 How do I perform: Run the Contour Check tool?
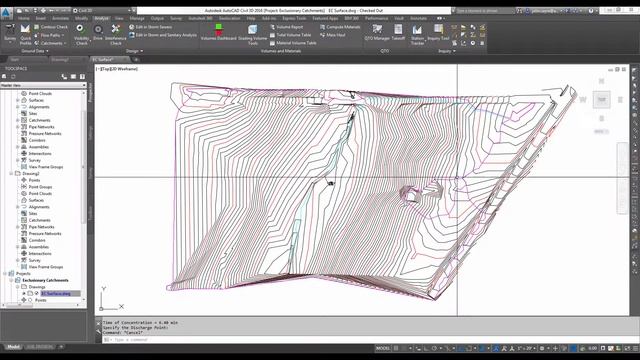pos(51,27)
